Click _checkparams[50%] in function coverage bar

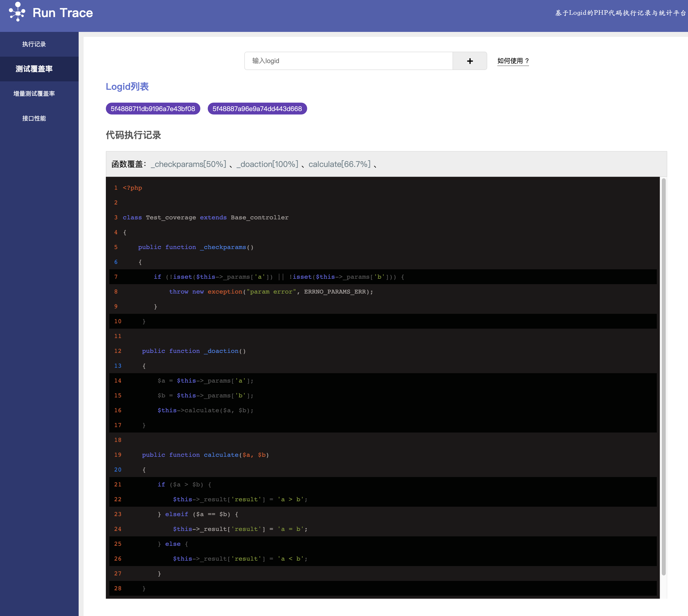point(188,164)
